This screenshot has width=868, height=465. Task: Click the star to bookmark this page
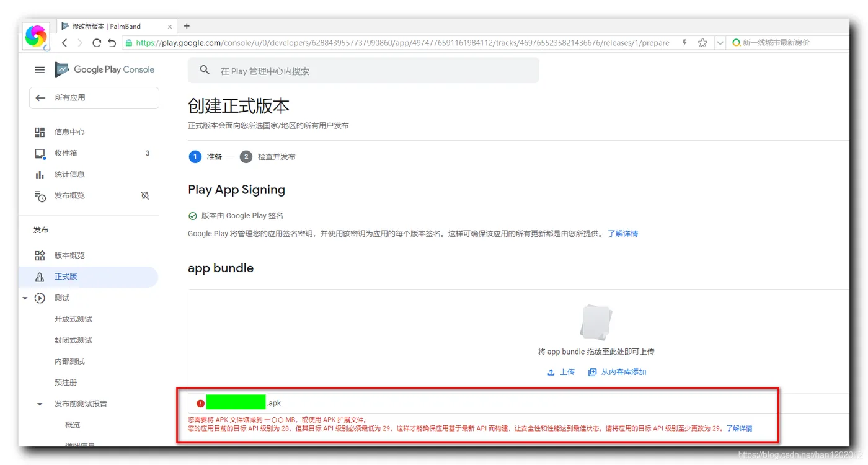point(702,42)
